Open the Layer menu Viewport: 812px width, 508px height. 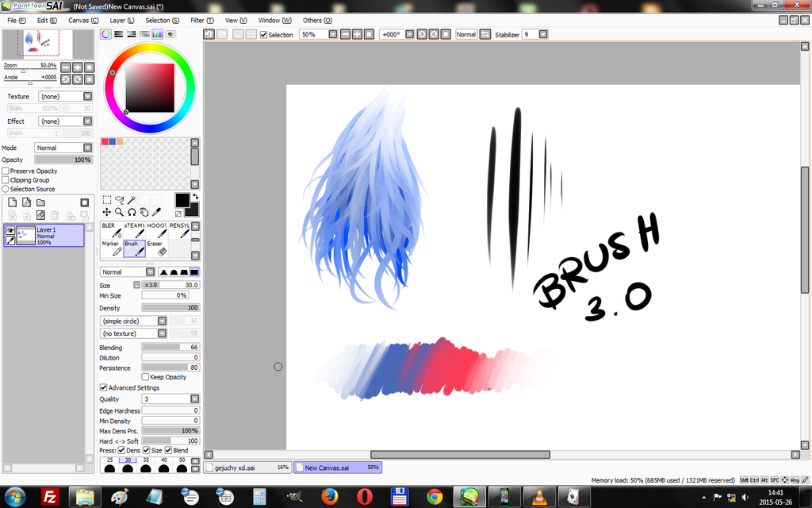[x=121, y=20]
